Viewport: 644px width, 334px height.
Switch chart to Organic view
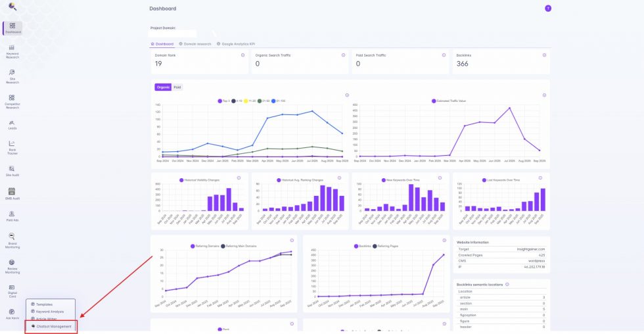[163, 87]
